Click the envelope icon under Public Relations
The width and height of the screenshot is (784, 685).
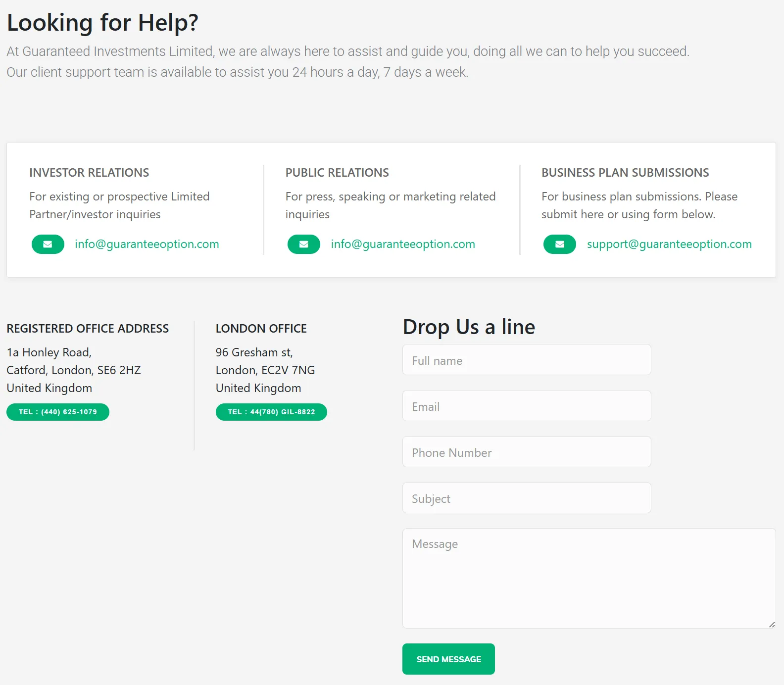[x=303, y=244]
